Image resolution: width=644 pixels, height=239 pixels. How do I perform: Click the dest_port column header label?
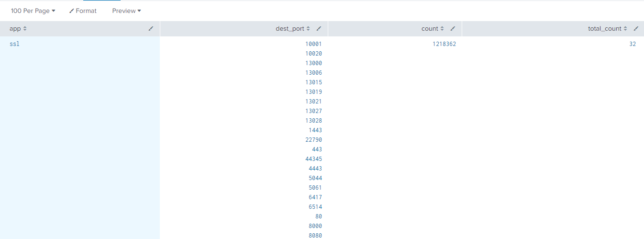point(289,29)
